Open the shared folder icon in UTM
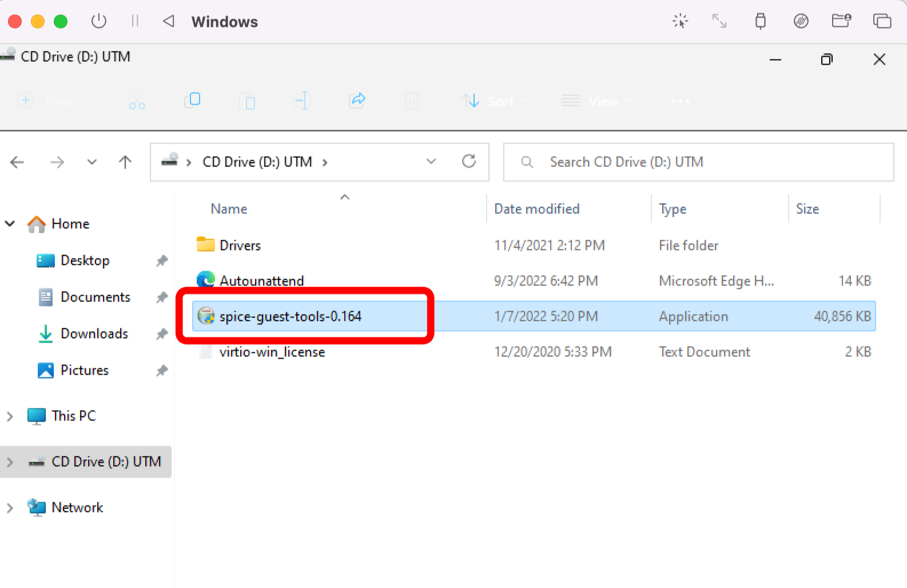 [841, 21]
